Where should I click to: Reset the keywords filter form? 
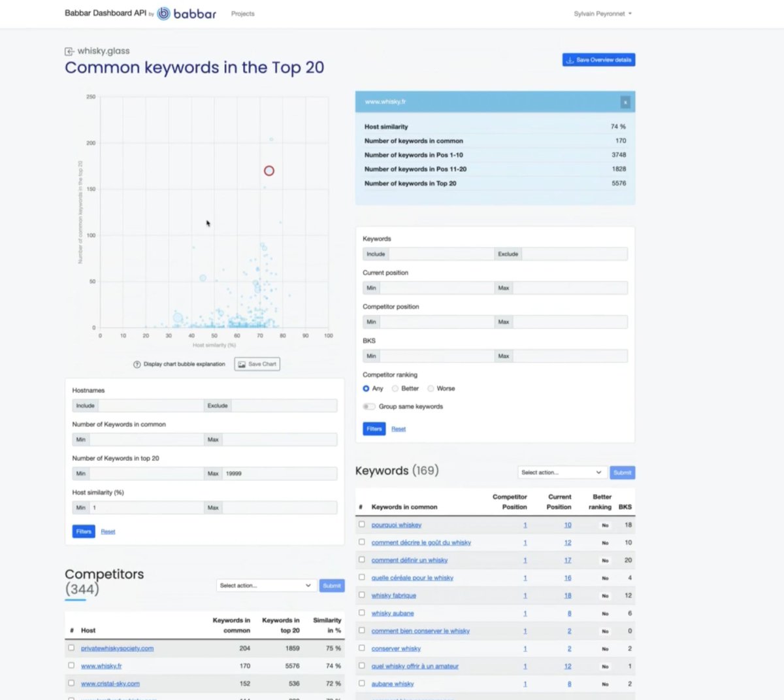click(x=399, y=429)
